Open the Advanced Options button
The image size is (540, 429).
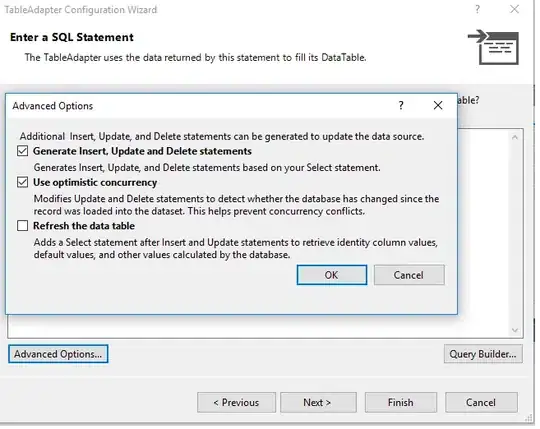[x=58, y=354]
